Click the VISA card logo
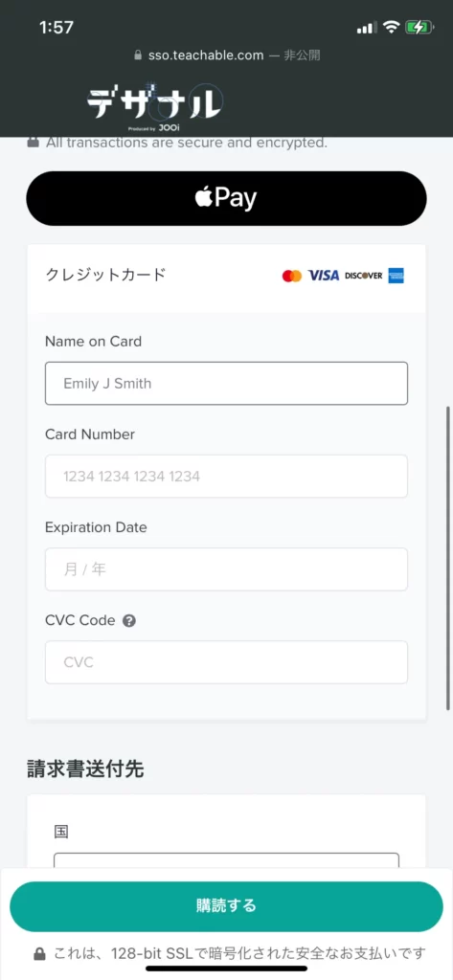This screenshot has width=453, height=980. click(324, 276)
